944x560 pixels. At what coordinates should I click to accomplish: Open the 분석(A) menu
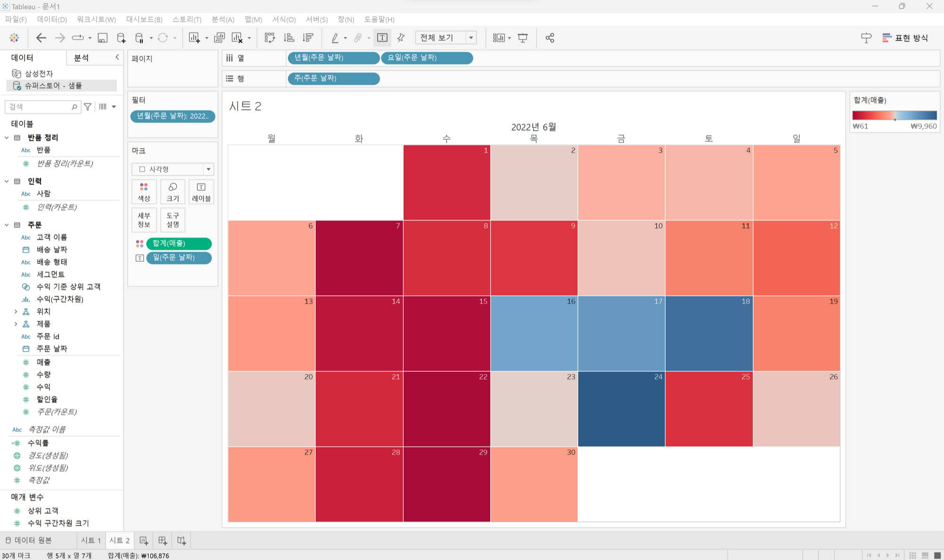tap(223, 19)
